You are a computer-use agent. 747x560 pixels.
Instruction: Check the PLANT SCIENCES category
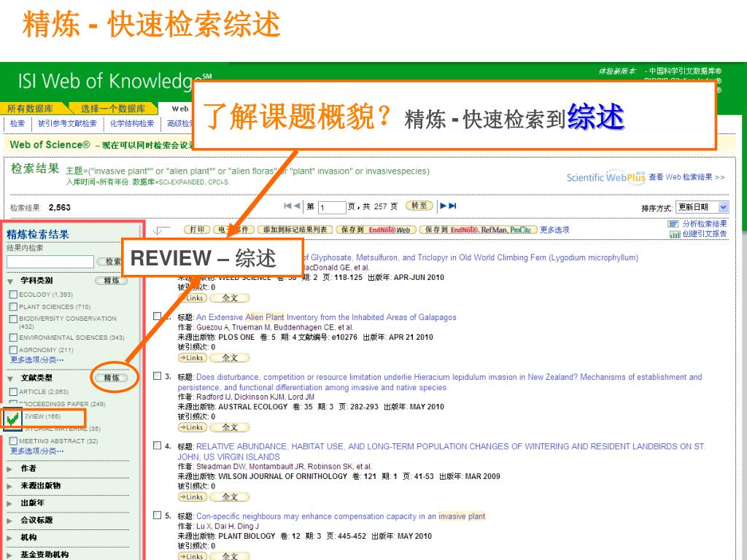pos(13,307)
